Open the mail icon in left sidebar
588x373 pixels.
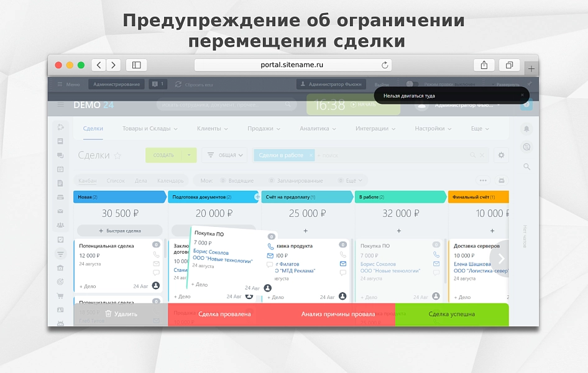point(60,211)
